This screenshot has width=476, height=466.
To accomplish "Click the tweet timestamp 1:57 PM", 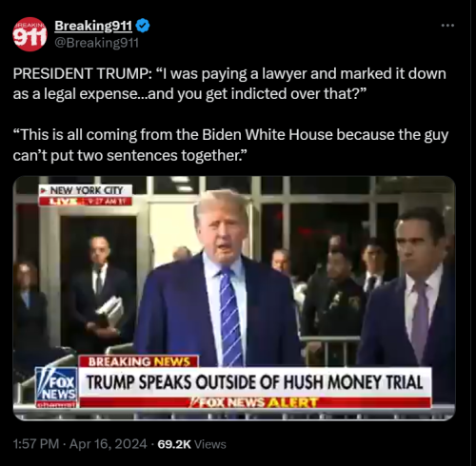I will pyautogui.click(x=36, y=444).
